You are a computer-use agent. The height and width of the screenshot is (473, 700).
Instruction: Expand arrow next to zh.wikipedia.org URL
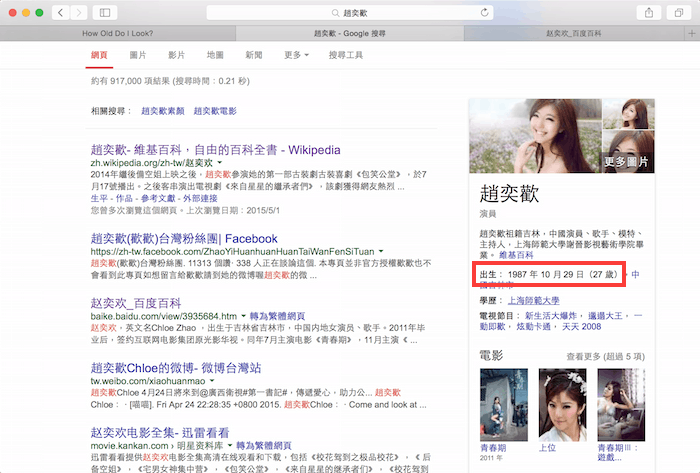tap(220, 163)
